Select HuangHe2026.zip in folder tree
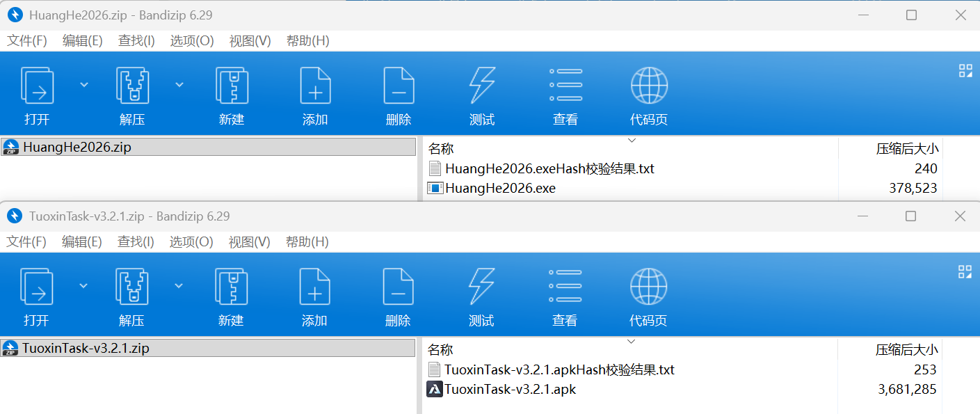The height and width of the screenshot is (414, 980). (208, 147)
